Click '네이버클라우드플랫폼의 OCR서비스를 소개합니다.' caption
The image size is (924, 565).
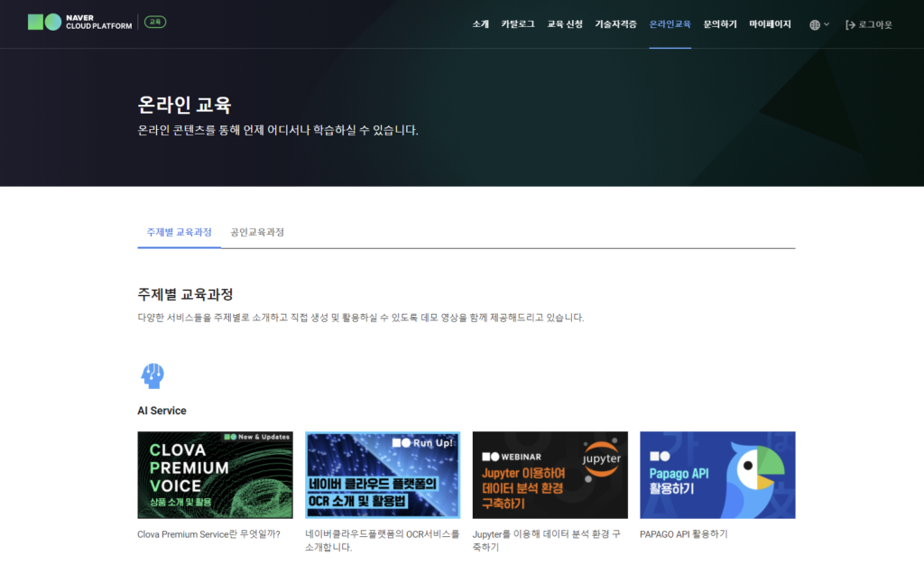tap(382, 541)
